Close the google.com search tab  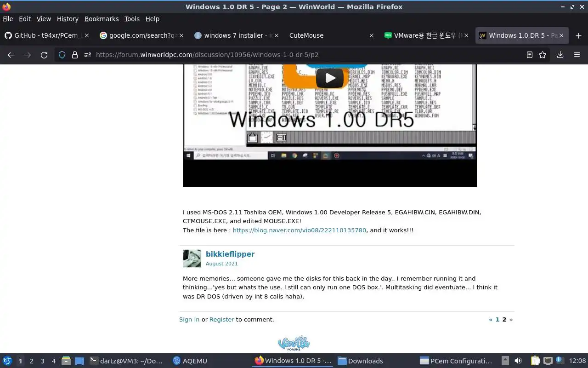[x=181, y=35]
